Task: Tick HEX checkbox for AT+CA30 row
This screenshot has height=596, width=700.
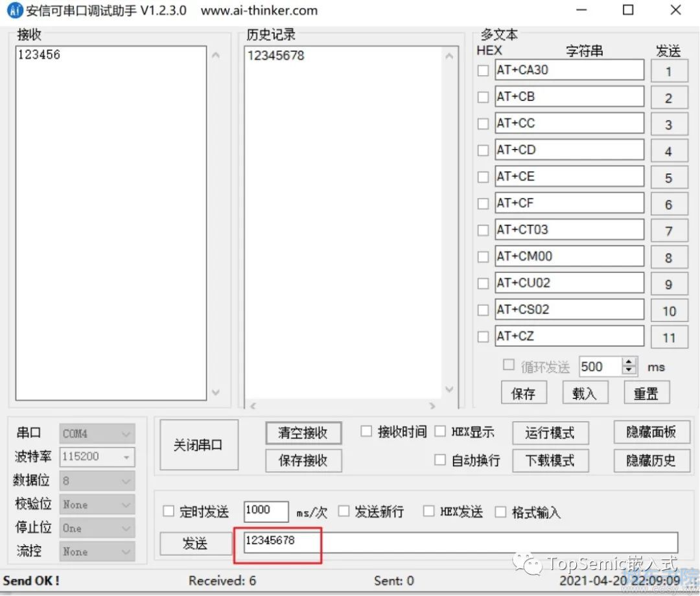Action: point(483,71)
